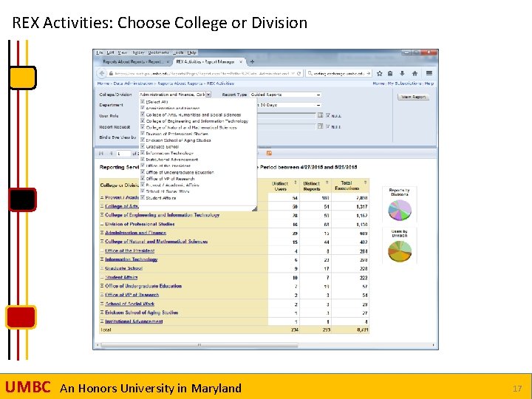Open the Tools menu
The image size is (532, 399).
(x=178, y=52)
